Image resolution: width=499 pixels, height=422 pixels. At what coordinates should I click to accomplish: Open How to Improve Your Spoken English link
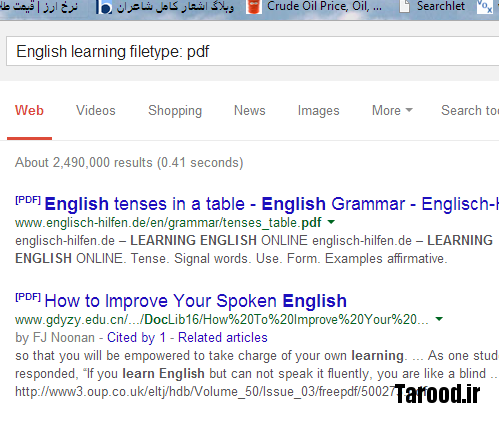[196, 301]
